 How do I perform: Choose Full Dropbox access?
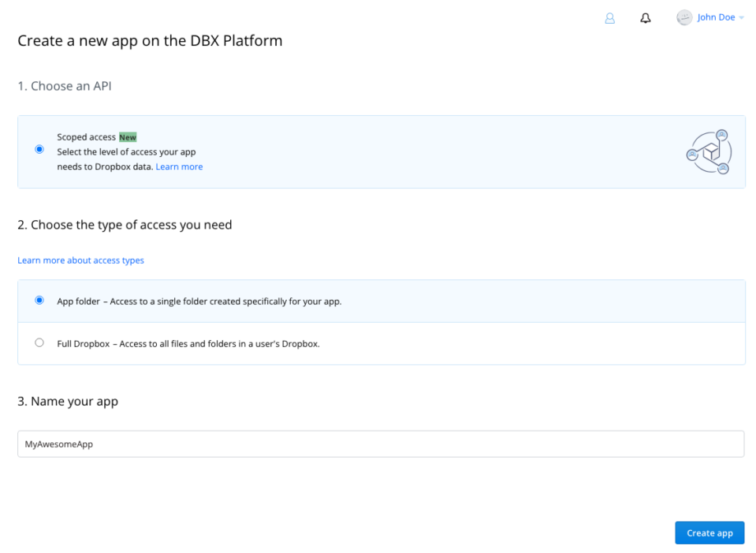[x=39, y=343]
